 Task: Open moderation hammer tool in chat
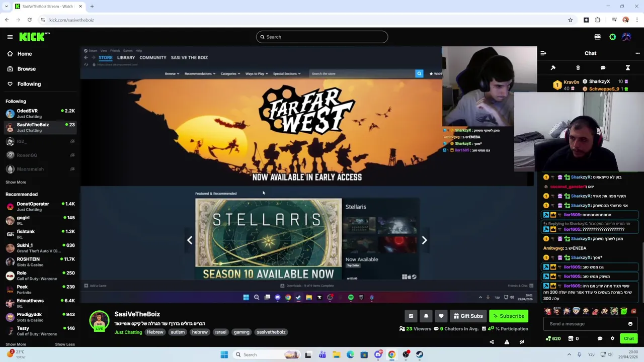point(553,68)
